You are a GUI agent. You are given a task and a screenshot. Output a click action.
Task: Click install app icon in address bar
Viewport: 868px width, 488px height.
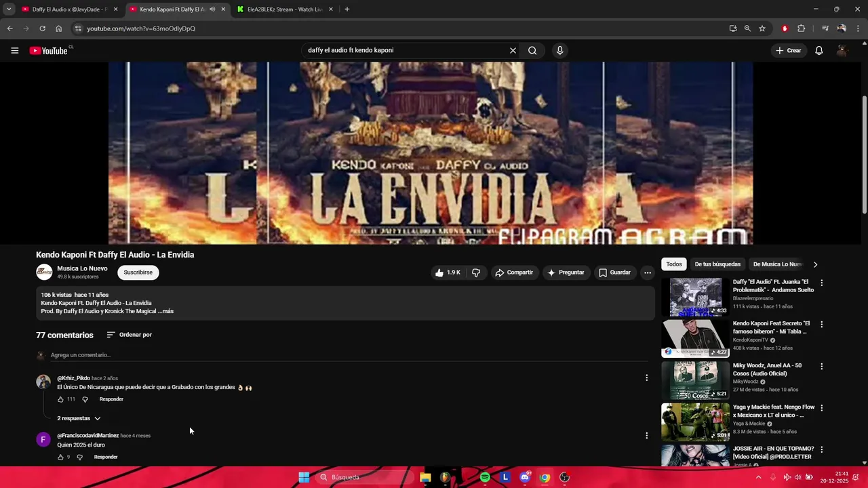pyautogui.click(x=733, y=28)
